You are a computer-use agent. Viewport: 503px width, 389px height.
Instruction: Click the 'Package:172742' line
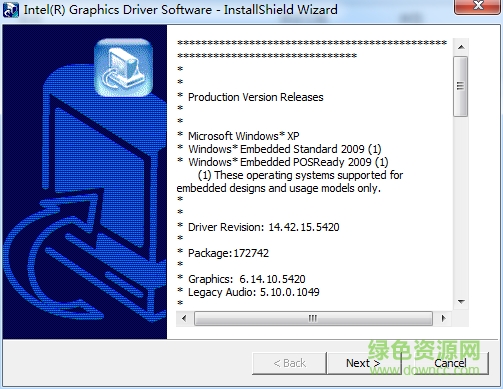tap(228, 253)
